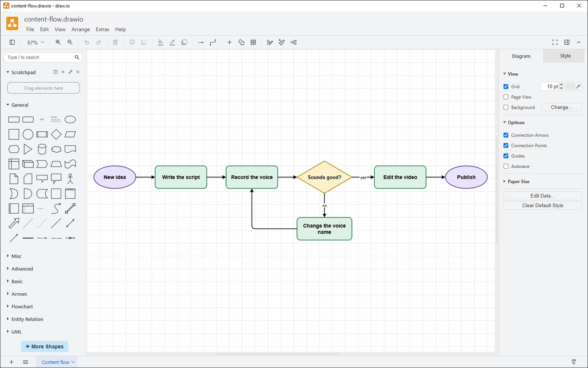Open the Edit menu

coord(45,29)
